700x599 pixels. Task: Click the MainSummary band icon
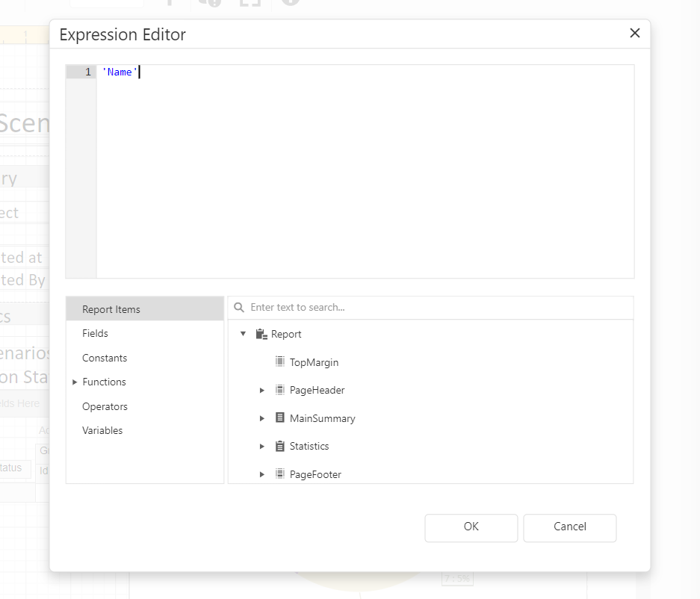click(x=280, y=418)
